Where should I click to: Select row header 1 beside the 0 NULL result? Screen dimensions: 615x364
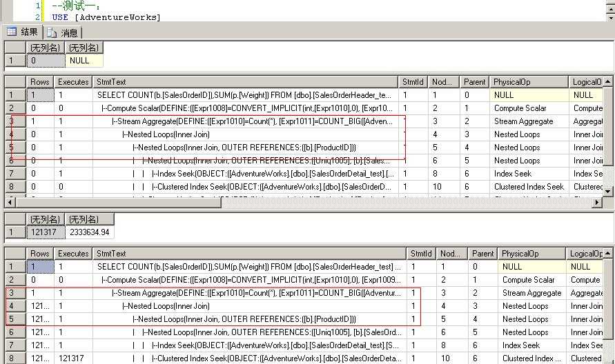pos(15,61)
